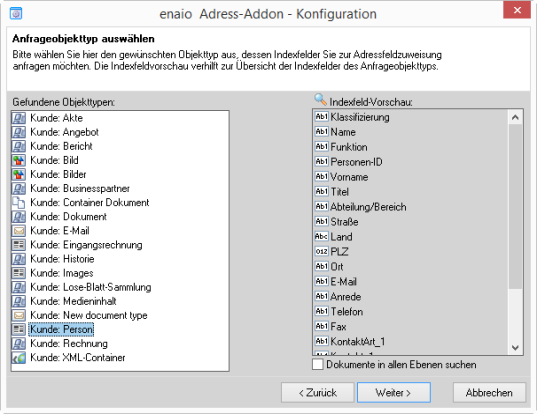Click the page icon beside Kunde: Container Dokument
Image resolution: width=537 pixels, height=414 pixels.
pyautogui.click(x=19, y=202)
